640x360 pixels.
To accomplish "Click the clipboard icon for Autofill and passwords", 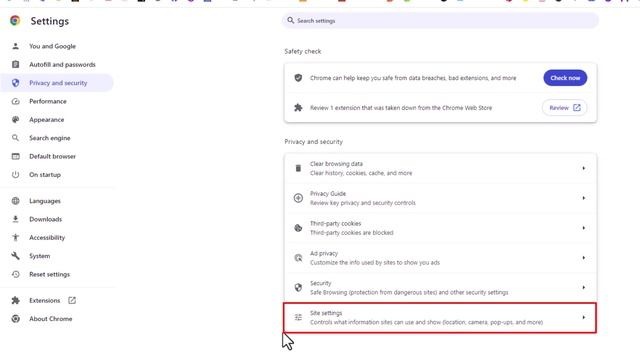I will coord(16,64).
